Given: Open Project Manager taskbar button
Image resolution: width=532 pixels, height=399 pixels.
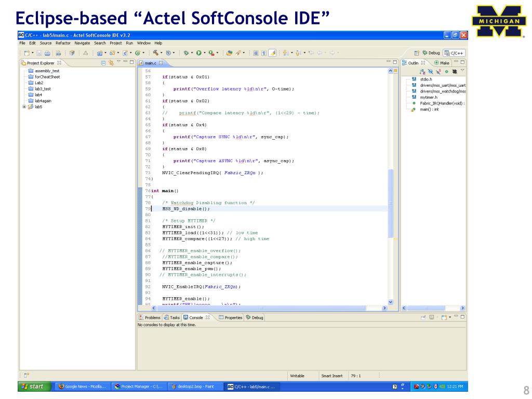Looking at the screenshot, I should [x=139, y=387].
